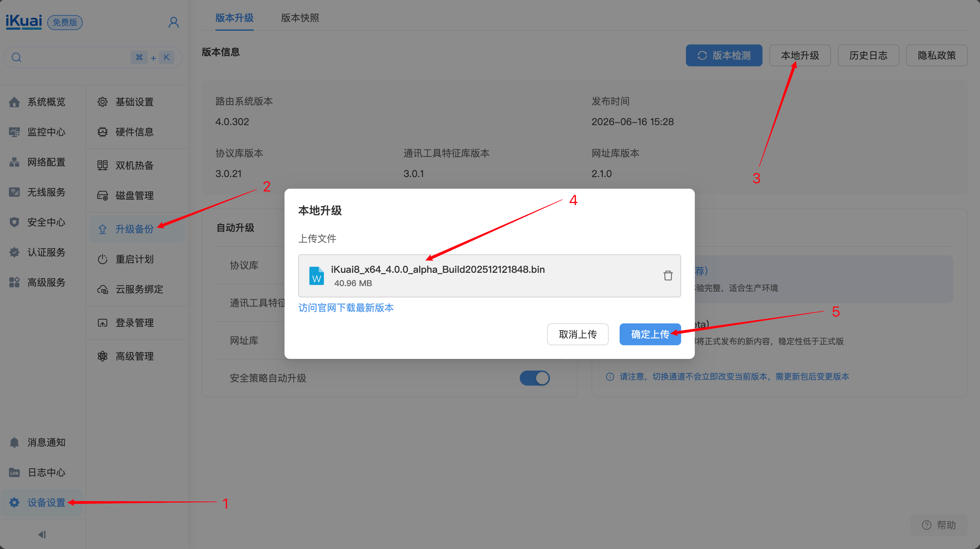This screenshot has width=980, height=549.
Task: Click the 重启计划 power icon
Action: [102, 259]
